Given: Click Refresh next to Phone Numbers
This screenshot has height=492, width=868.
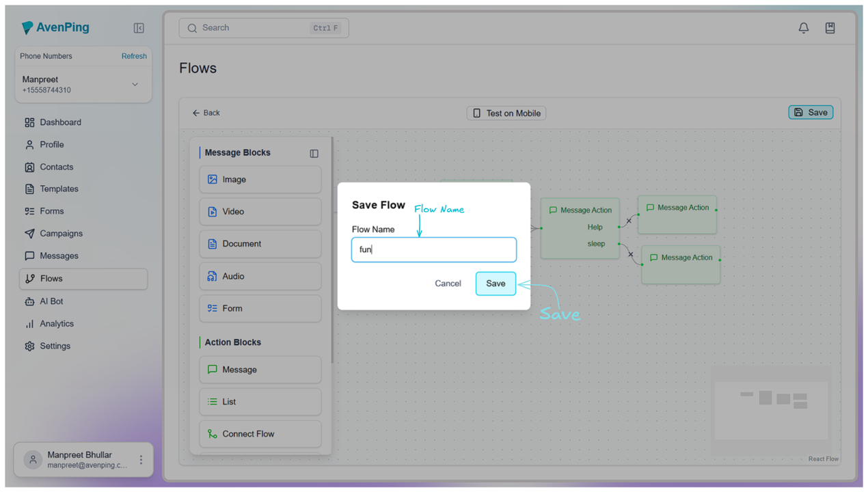Looking at the screenshot, I should (134, 56).
